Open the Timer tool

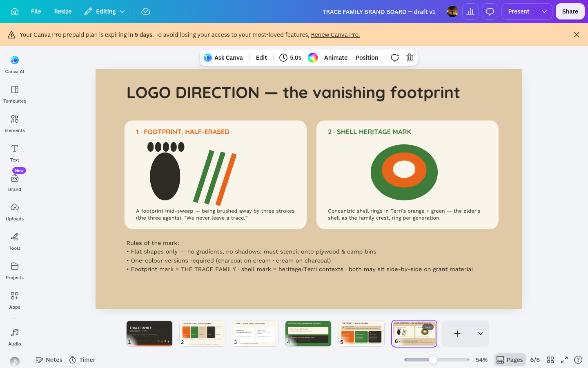tap(82, 360)
